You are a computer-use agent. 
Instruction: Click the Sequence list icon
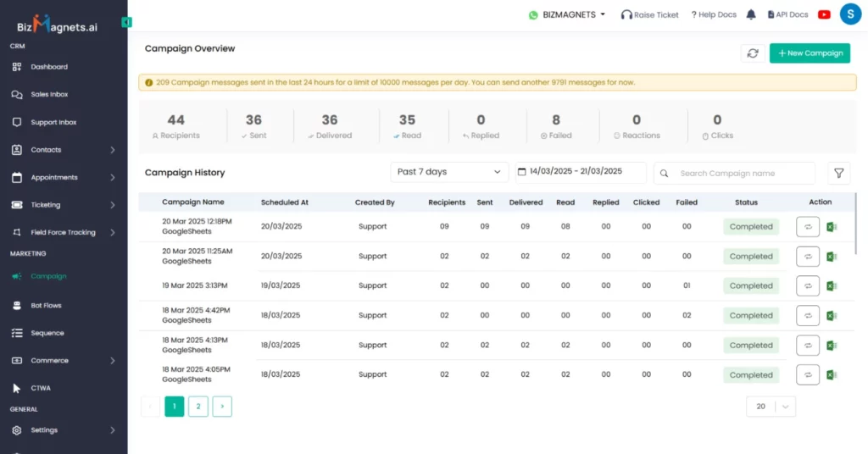(x=17, y=333)
